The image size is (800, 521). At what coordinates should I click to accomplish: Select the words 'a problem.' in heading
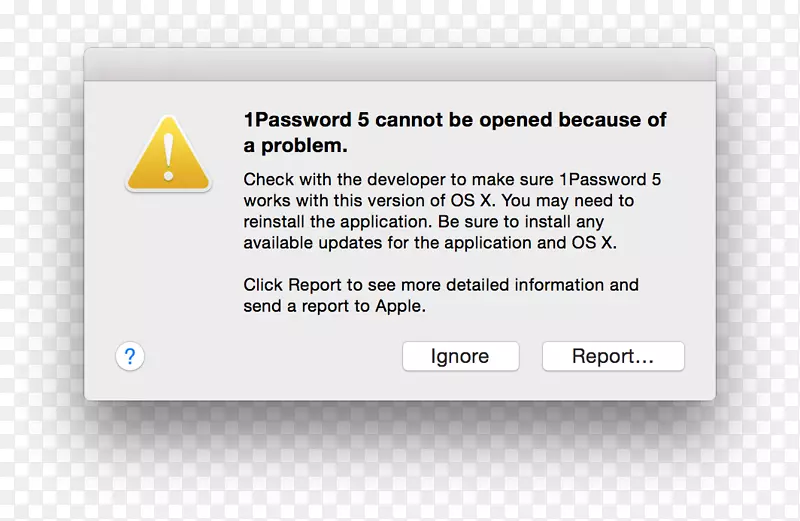[295, 146]
